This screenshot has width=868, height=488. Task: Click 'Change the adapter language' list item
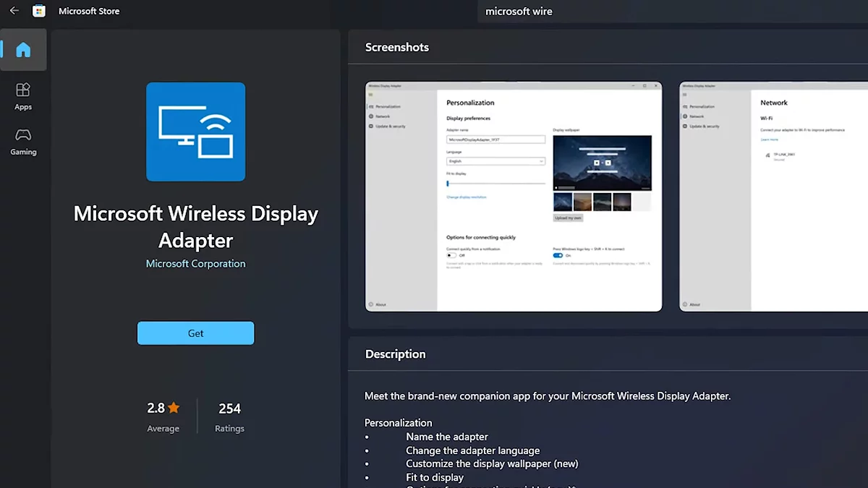(x=473, y=450)
